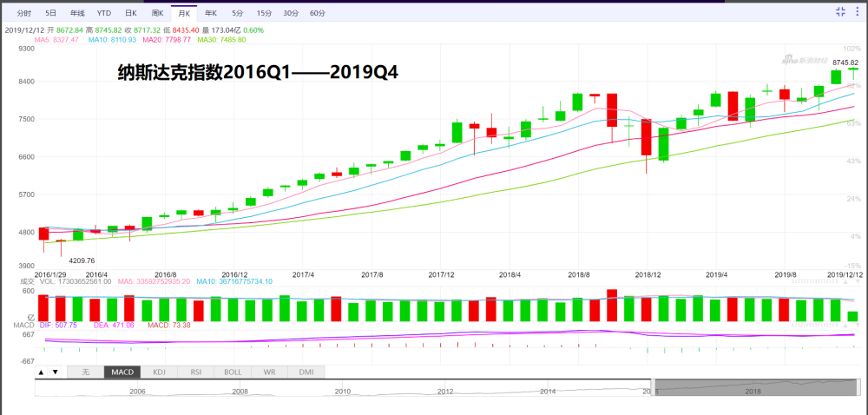868x415 pixels.
Task: Click the 2017/12 x-axis date label
Action: click(441, 273)
